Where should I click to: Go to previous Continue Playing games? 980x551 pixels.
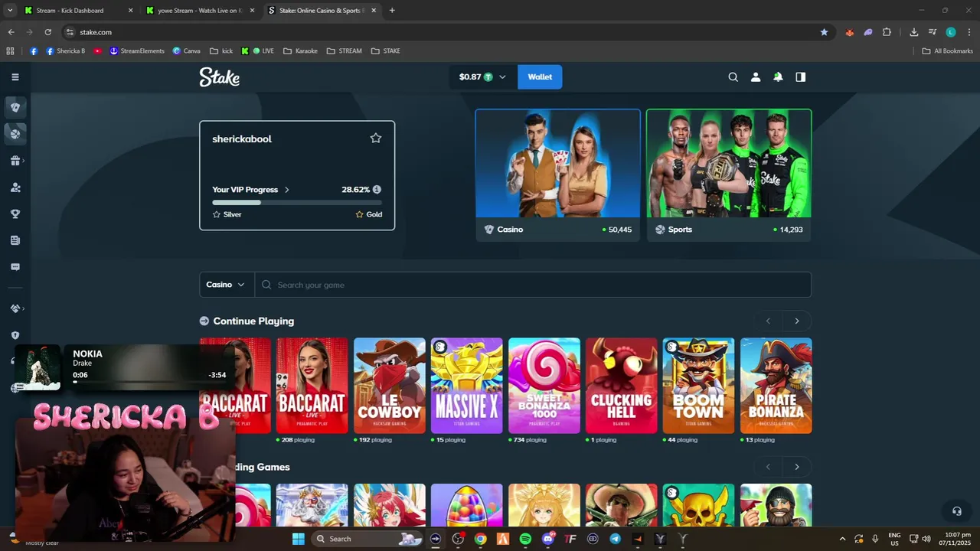769,321
